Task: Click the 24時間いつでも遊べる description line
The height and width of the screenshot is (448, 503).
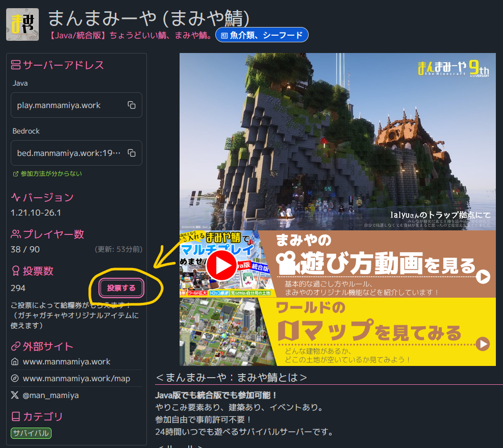Action: click(244, 432)
